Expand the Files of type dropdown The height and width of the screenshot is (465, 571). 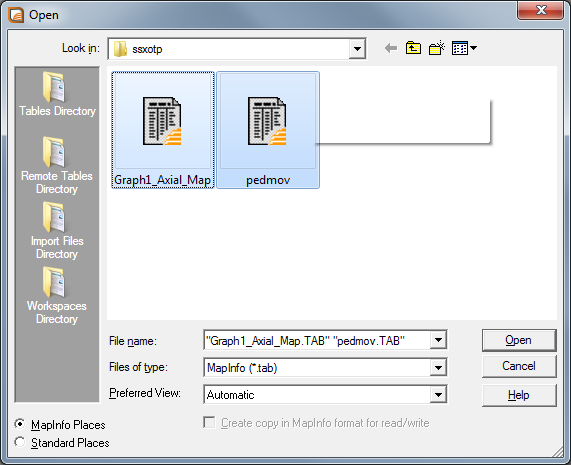[438, 367]
